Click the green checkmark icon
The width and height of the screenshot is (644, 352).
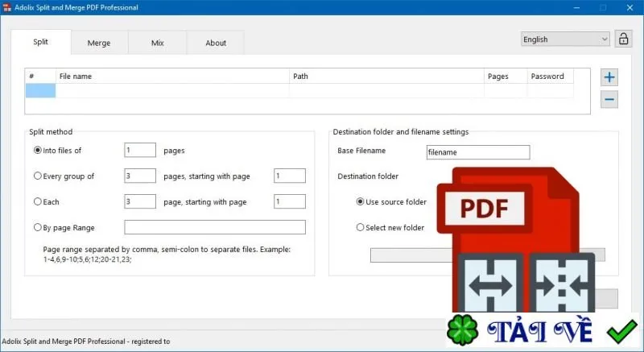(621, 331)
